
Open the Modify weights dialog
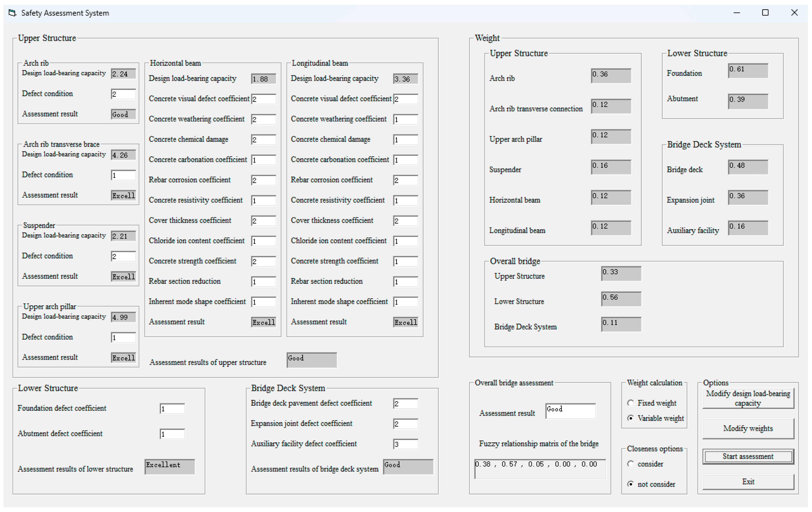[x=748, y=429]
